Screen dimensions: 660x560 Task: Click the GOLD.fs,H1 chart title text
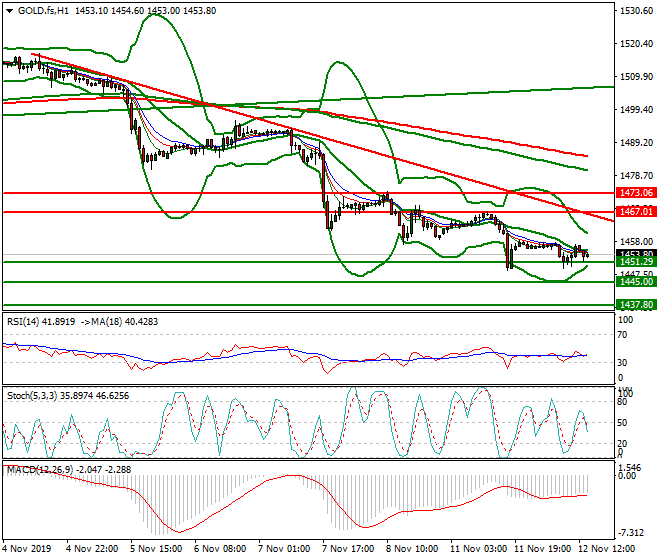43,11
